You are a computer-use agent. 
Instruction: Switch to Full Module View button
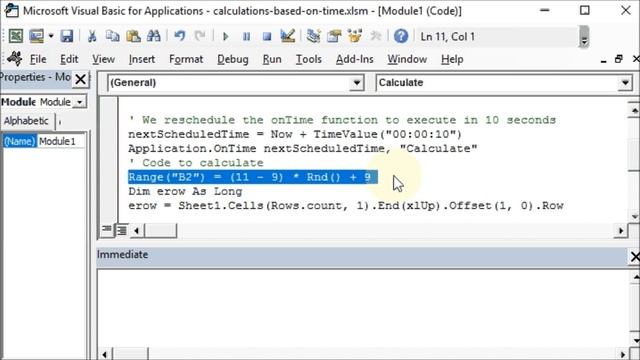point(121,230)
